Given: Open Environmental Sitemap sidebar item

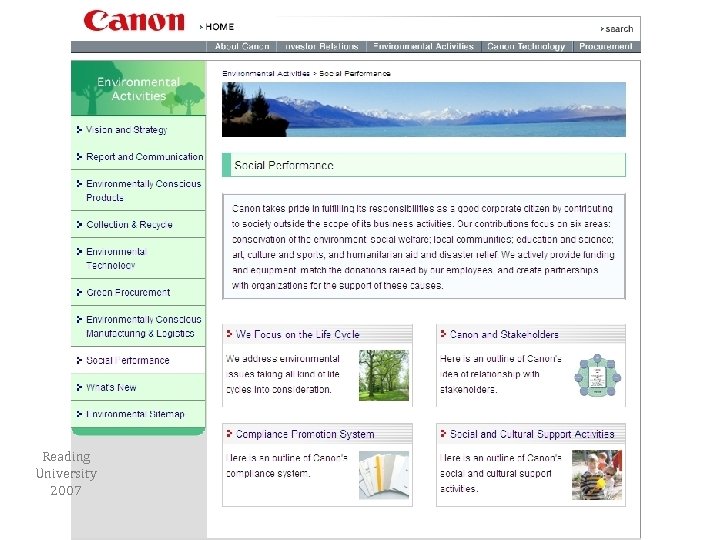Looking at the screenshot, I should click(x=135, y=414).
